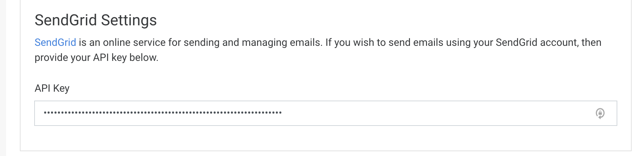Click blank space below the API Key field
This screenshot has width=644, height=156.
[325, 138]
